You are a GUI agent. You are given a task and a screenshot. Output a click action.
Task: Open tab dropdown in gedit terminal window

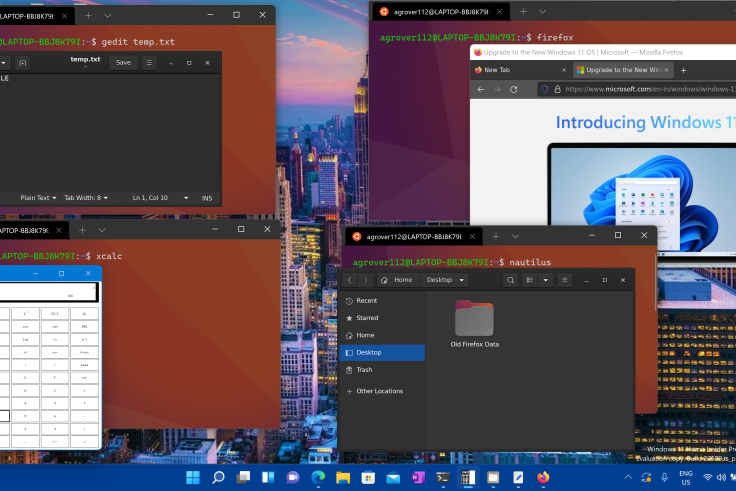tap(107, 15)
